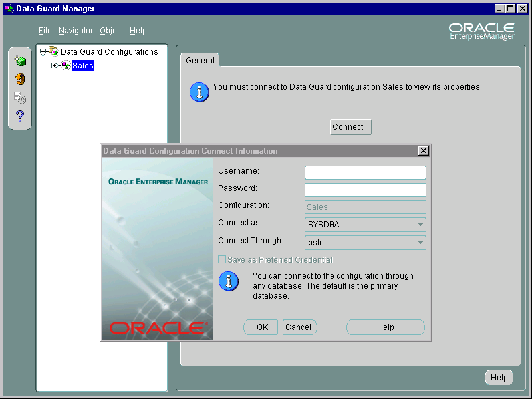Cancel the connect information dialog

coord(299,327)
